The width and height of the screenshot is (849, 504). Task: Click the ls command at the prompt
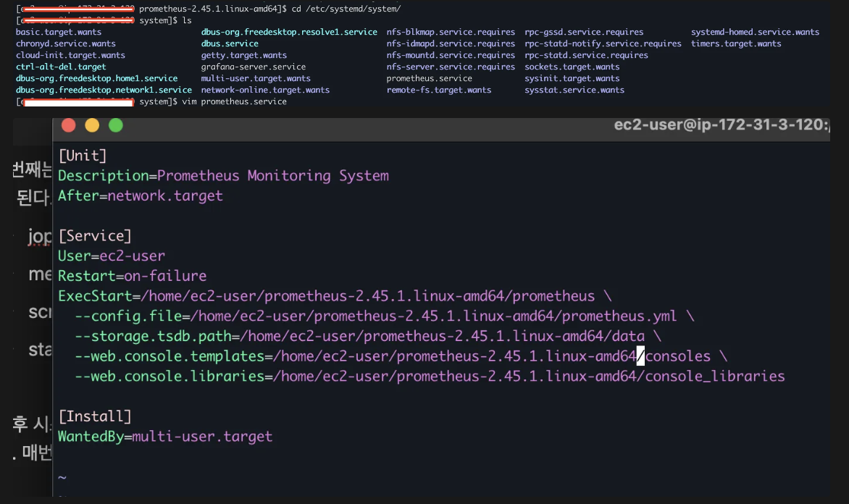[x=187, y=20]
